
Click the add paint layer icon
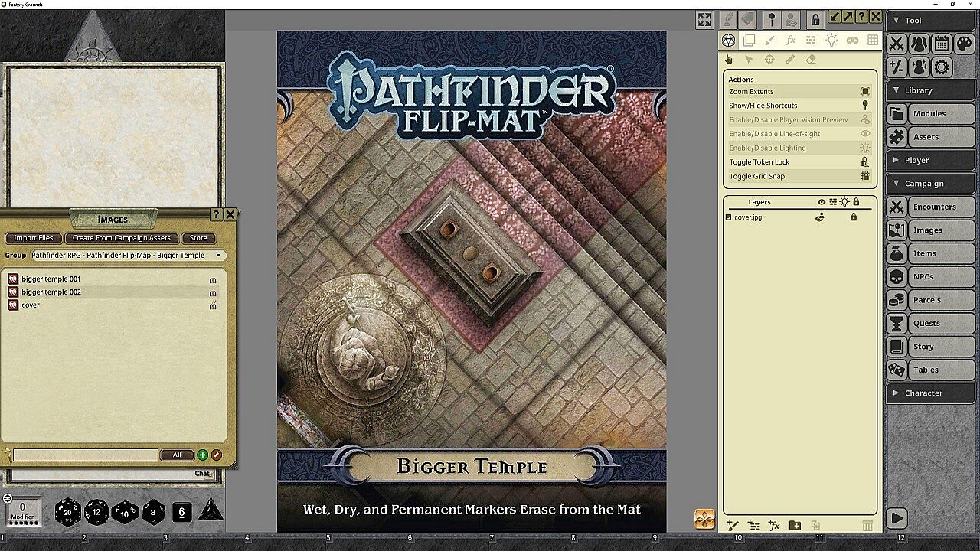[x=733, y=525]
